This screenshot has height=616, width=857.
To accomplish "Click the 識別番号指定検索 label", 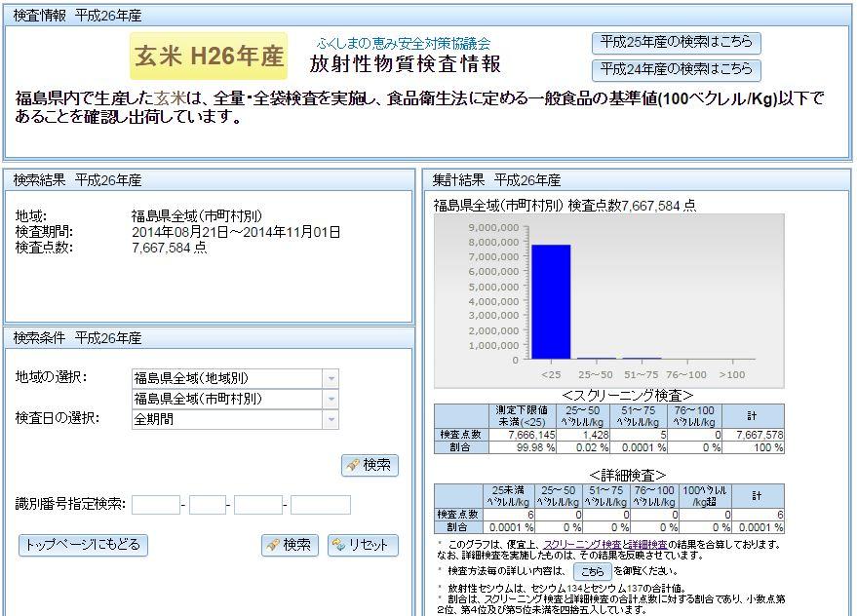I will (70, 504).
